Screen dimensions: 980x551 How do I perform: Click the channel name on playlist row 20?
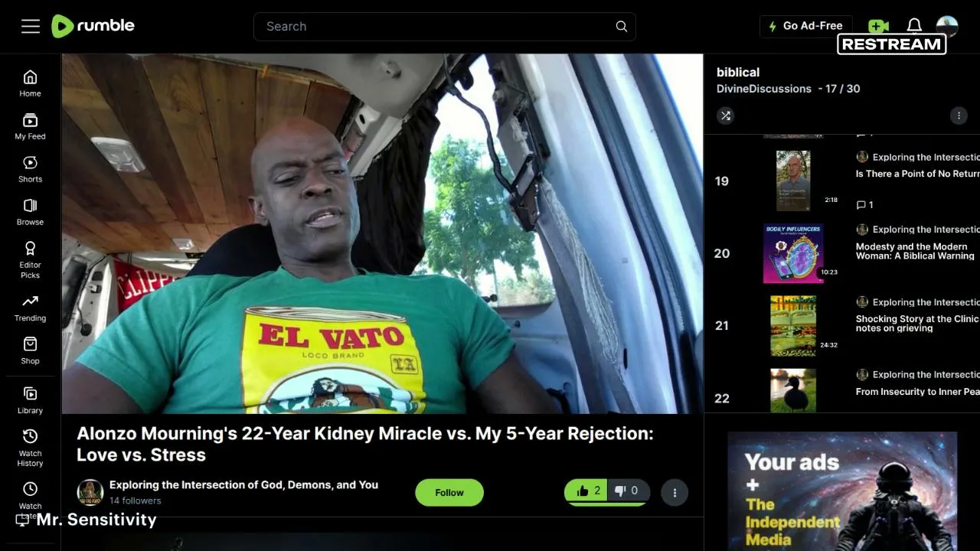coord(926,230)
